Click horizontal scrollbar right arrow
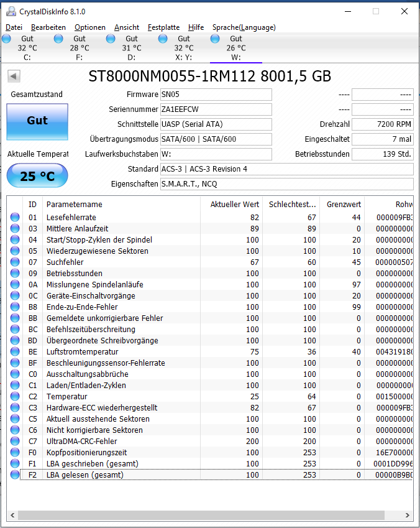420x528 pixels. [407, 515]
